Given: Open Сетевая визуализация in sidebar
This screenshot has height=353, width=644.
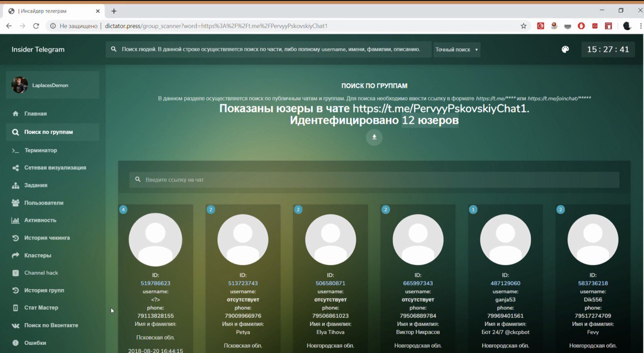Looking at the screenshot, I should coord(55,167).
